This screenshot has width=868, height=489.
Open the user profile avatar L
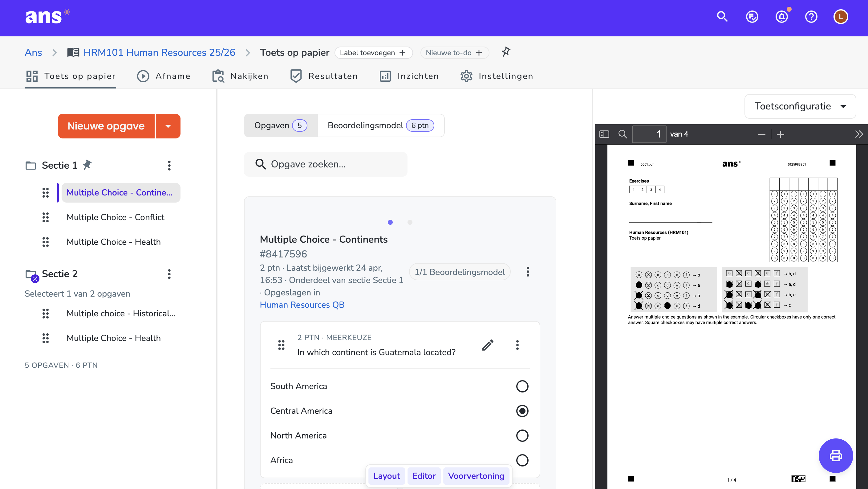pos(841,17)
